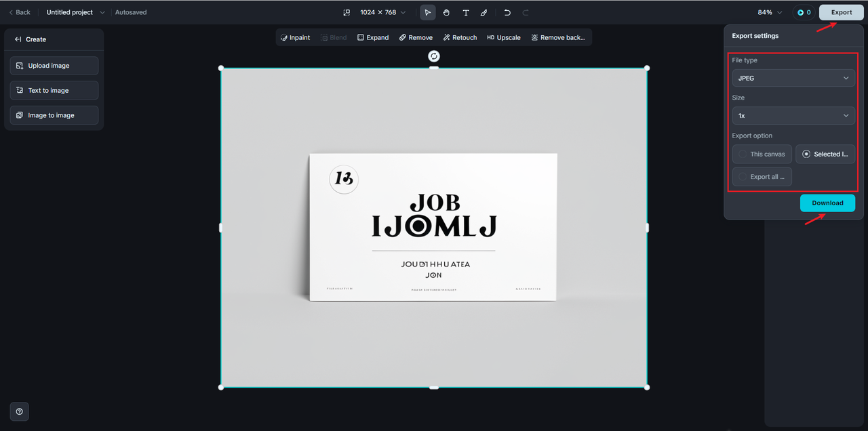Open the Inpaint tool
The height and width of the screenshot is (431, 868).
[295, 37]
